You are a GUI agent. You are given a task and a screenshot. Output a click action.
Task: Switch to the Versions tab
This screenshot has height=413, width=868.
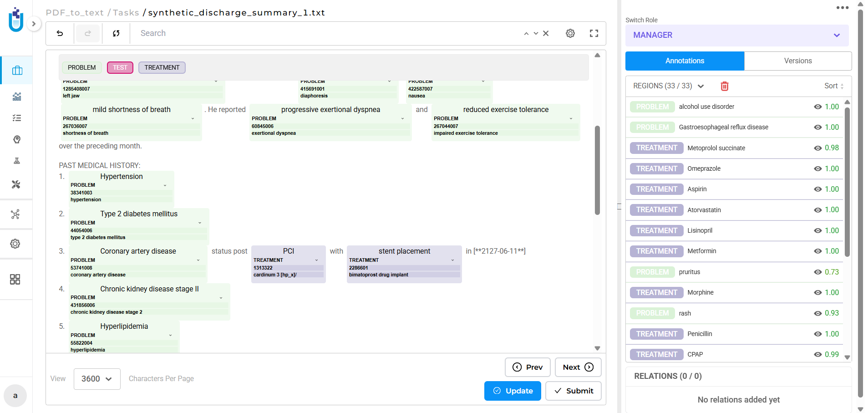click(797, 61)
